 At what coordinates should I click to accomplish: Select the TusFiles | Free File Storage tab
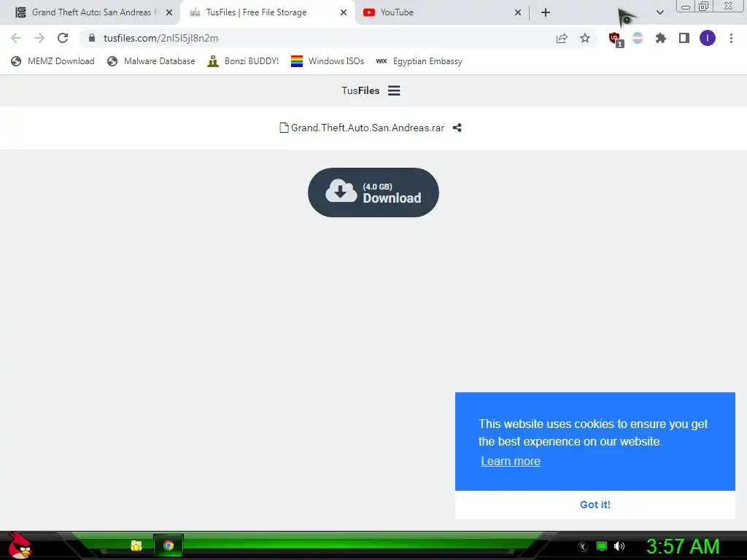(267, 12)
